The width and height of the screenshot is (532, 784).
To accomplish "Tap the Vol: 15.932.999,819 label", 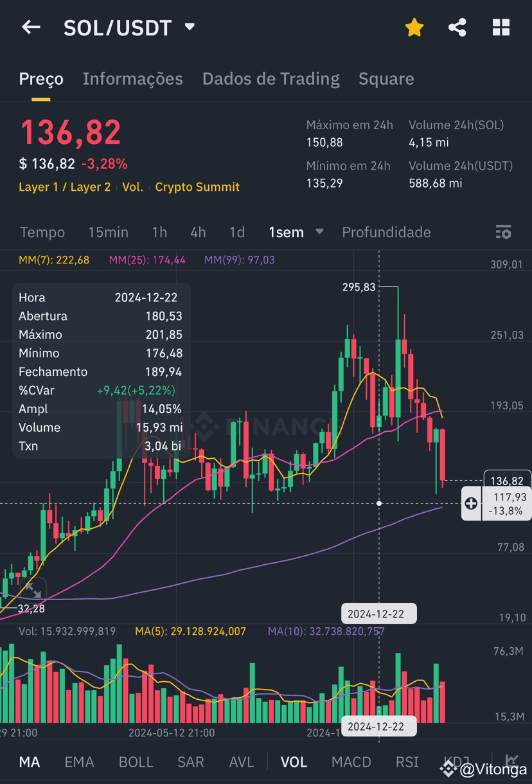I will [67, 632].
